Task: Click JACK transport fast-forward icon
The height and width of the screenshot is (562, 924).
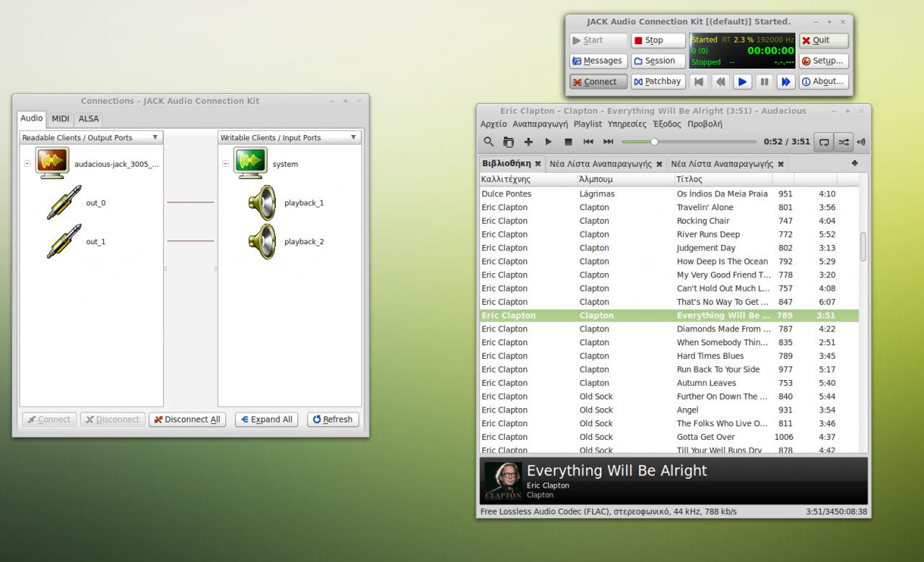Action: [785, 82]
